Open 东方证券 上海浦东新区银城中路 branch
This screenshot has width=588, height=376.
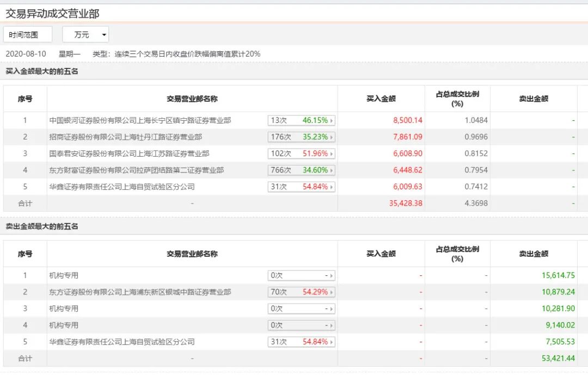point(140,292)
